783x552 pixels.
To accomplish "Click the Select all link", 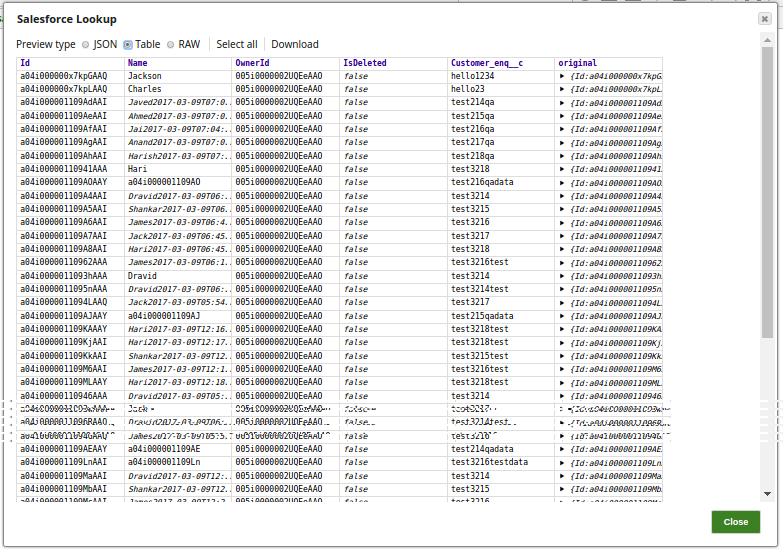I will pyautogui.click(x=237, y=44).
